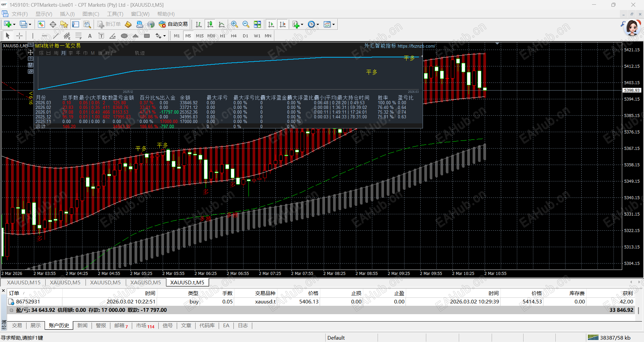The width and height of the screenshot is (644, 342).
Task: Open the templates dropdown arrow
Action: 333,24
